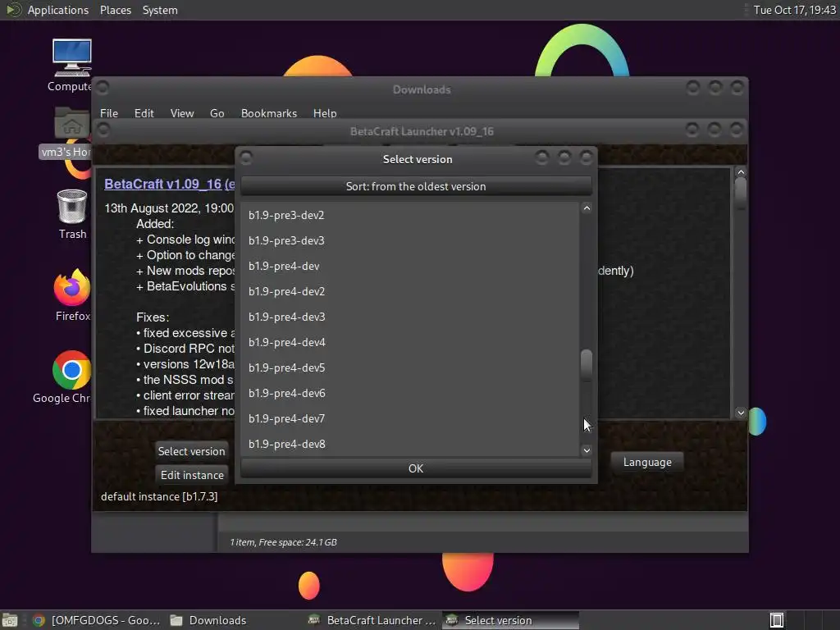Launch Firefox from the desktop
Image resolution: width=840 pixels, height=630 pixels.
click(72, 288)
